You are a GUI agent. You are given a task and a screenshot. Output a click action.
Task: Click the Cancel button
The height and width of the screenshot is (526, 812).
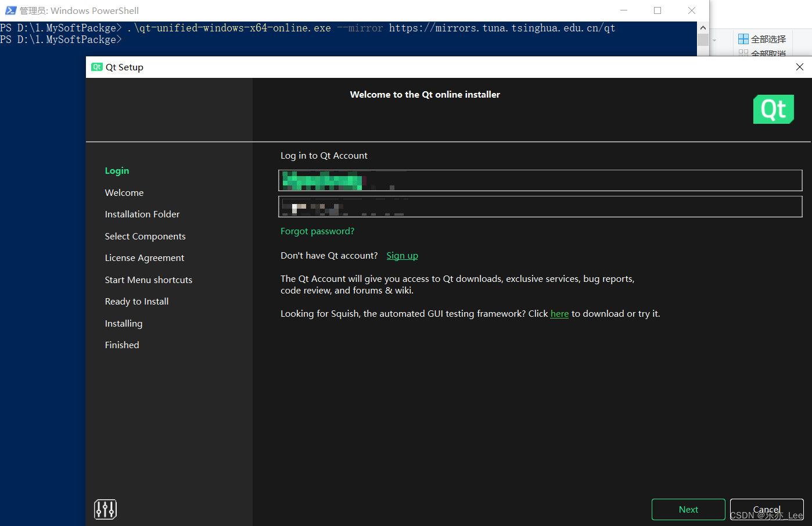point(767,509)
